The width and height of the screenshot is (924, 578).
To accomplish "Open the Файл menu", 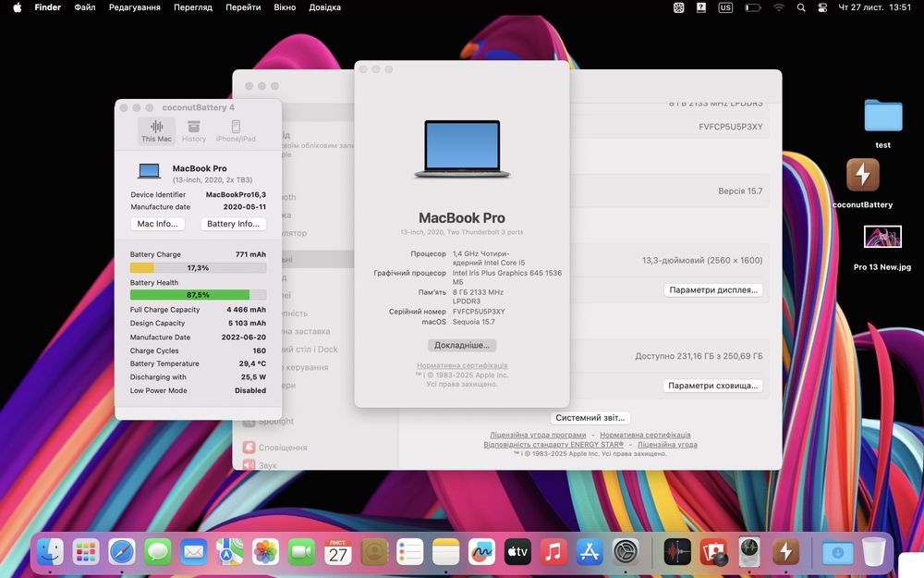I will click(85, 7).
